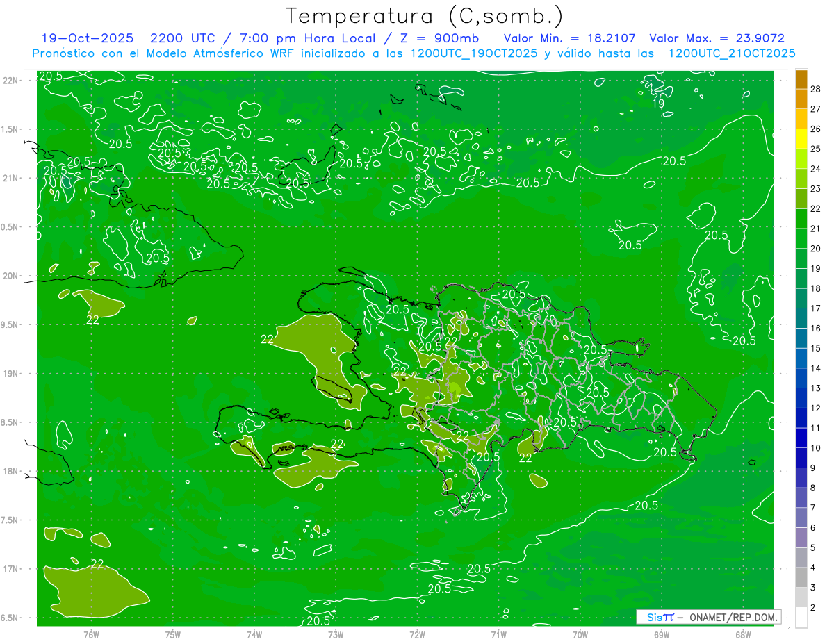Viewport: 834px width, 644px height.
Task: Select the date '19-Oct-2025' in the header
Action: [x=87, y=39]
